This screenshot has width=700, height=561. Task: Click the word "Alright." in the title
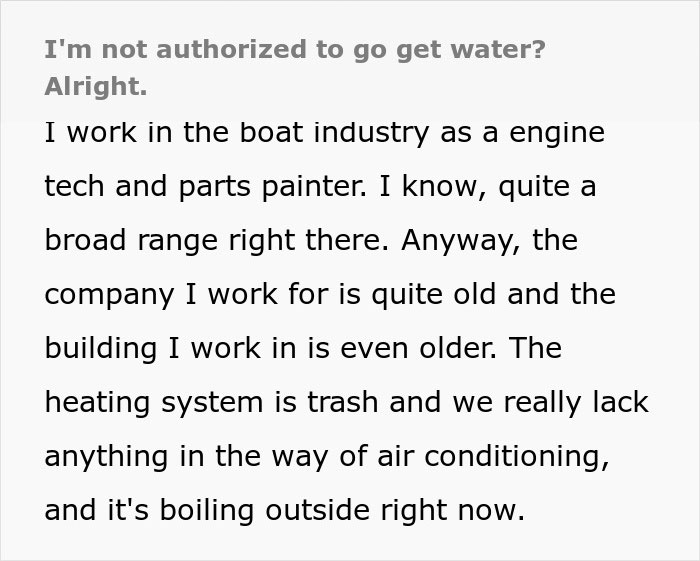(x=96, y=86)
